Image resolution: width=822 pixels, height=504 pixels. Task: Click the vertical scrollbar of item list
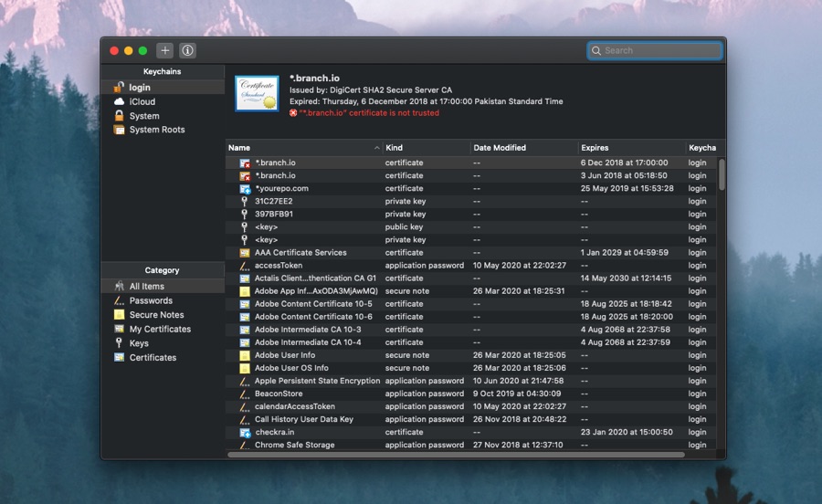(x=722, y=174)
